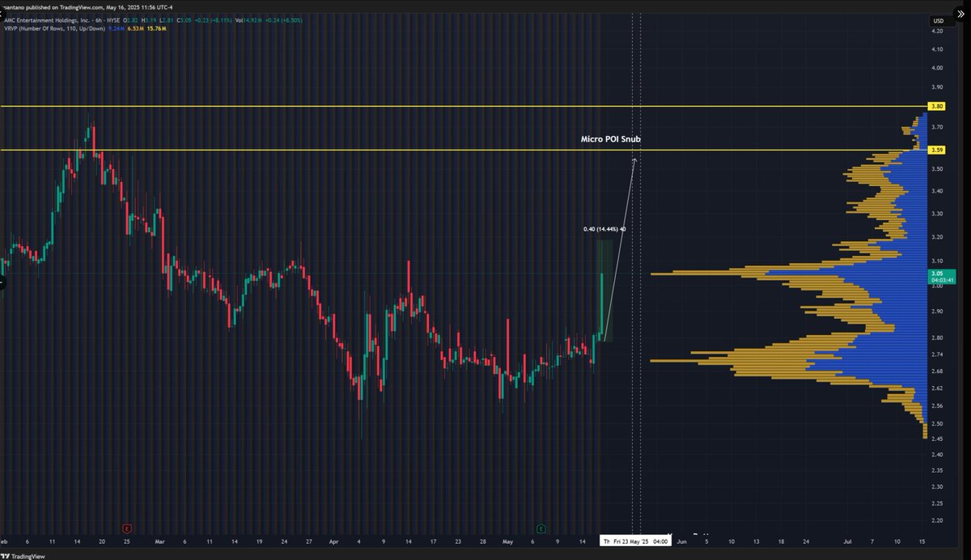971x560 pixels.
Task: Click the Vol 14.92M volume reading
Action: (248, 20)
